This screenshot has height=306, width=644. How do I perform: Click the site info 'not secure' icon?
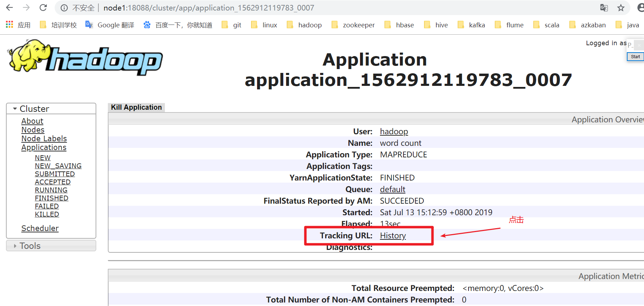tap(64, 8)
